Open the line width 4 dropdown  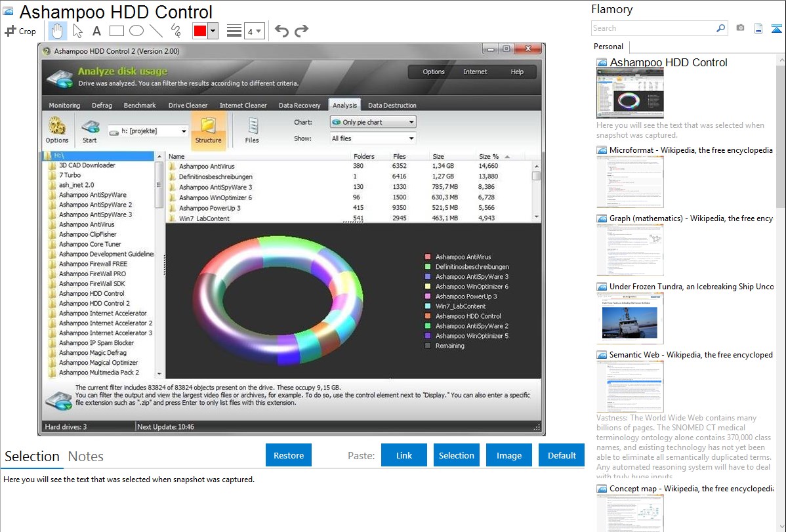(255, 31)
